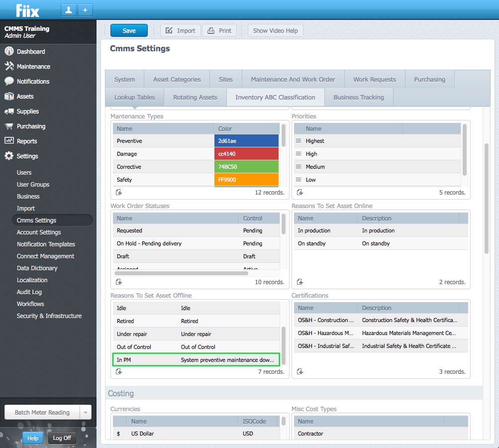Select the Rotating Assets tab
This screenshot has width=499, height=448.
pyautogui.click(x=195, y=98)
